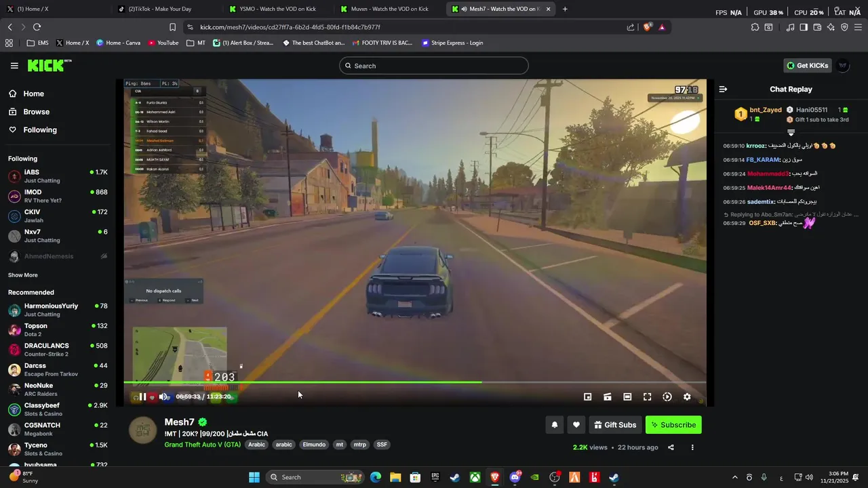
Task: Expand Show More under Following
Action: coord(22,275)
